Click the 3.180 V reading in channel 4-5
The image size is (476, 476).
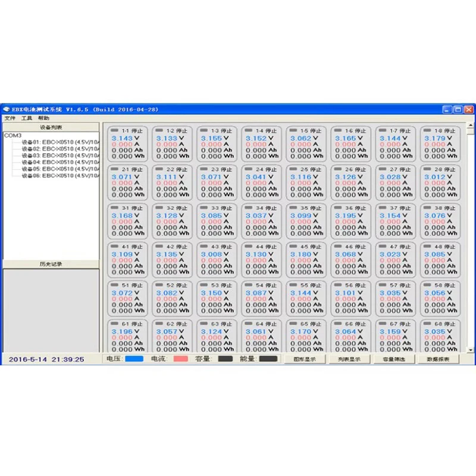[x=304, y=254]
